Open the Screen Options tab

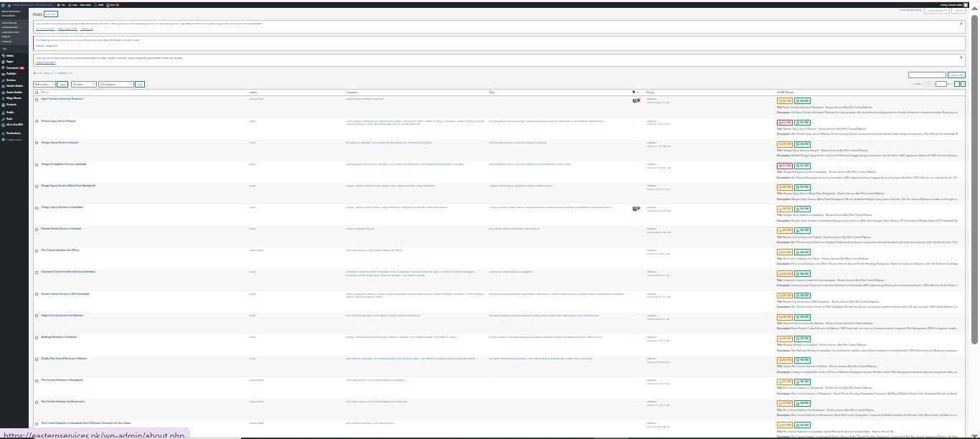click(936, 11)
